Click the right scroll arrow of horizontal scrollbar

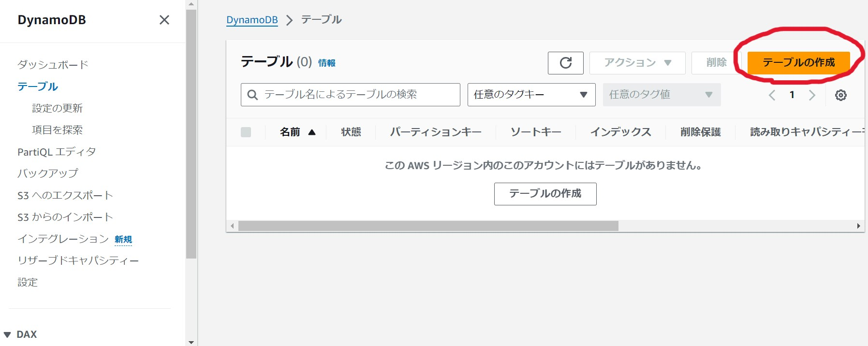(x=859, y=226)
